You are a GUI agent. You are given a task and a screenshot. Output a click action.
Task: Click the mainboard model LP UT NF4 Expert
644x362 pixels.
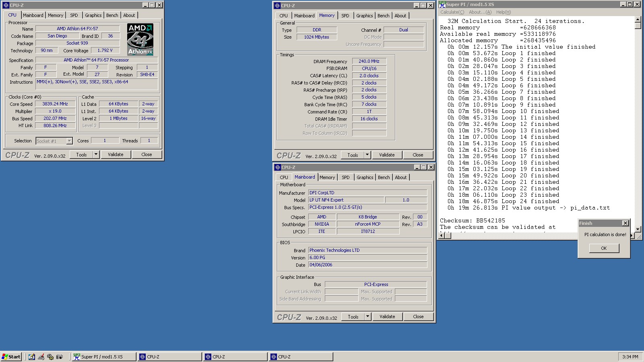tap(346, 200)
